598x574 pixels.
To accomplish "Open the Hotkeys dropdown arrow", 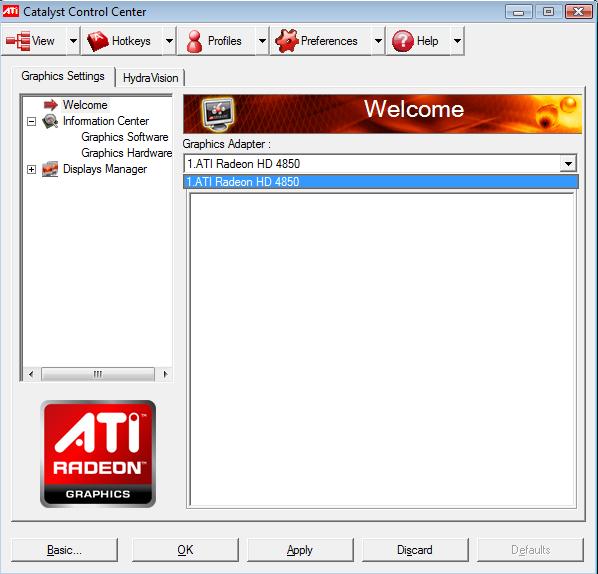I will (169, 41).
